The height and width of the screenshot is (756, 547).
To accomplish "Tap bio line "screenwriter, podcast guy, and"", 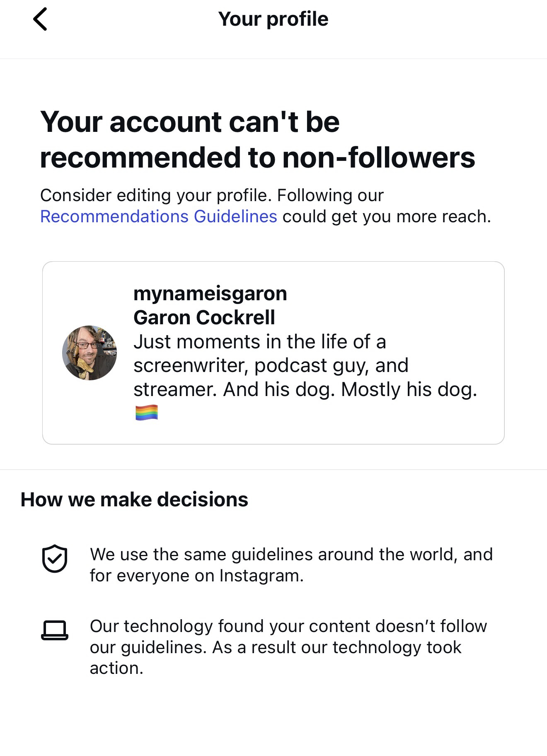I will 271,365.
